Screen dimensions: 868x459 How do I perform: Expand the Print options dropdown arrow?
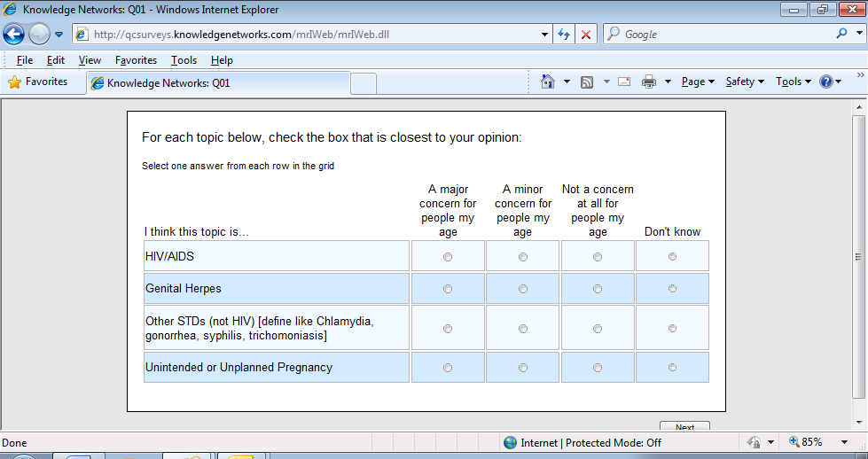668,82
